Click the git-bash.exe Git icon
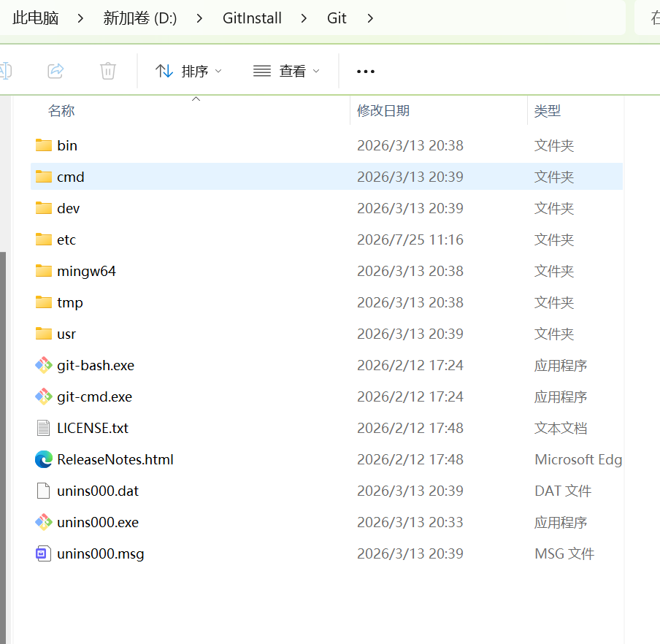660x644 pixels. (43, 365)
